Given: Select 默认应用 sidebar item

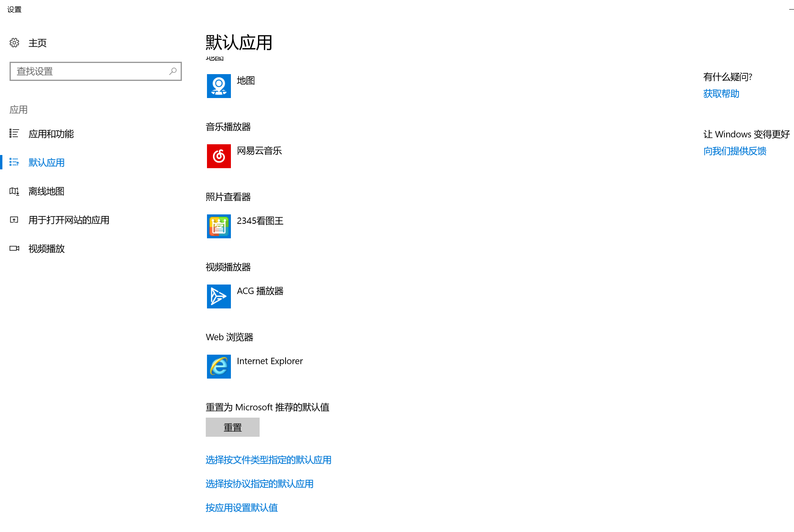Looking at the screenshot, I should pyautogui.click(x=46, y=163).
